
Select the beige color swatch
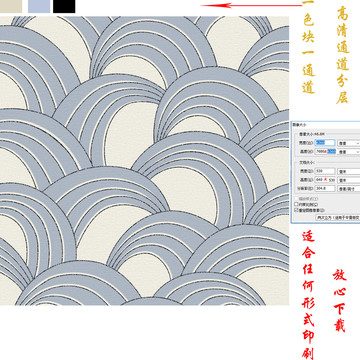11,6
